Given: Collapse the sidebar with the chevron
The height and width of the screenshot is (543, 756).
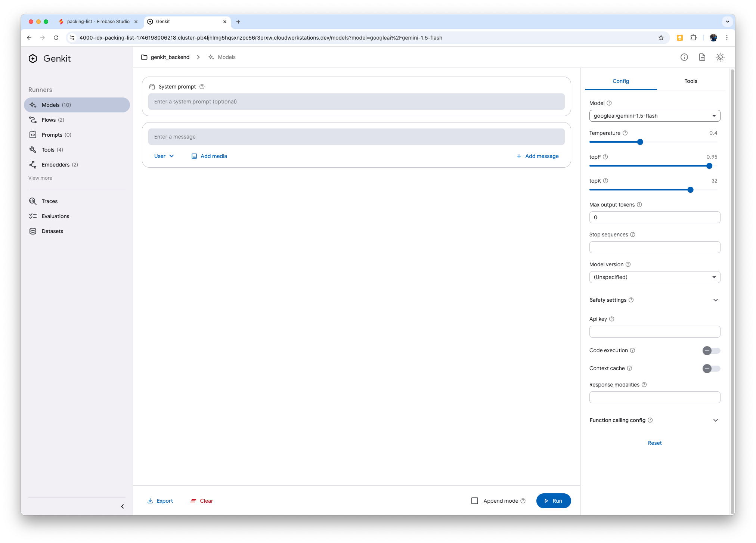Looking at the screenshot, I should coord(122,506).
